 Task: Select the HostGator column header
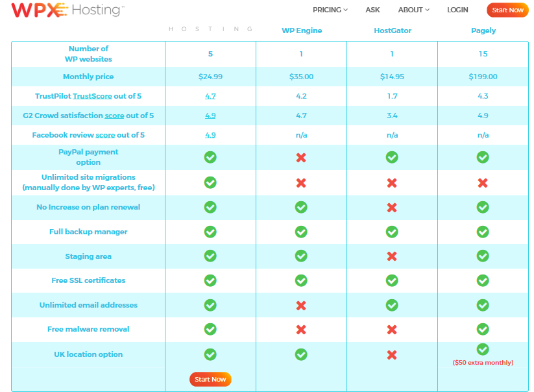click(393, 31)
